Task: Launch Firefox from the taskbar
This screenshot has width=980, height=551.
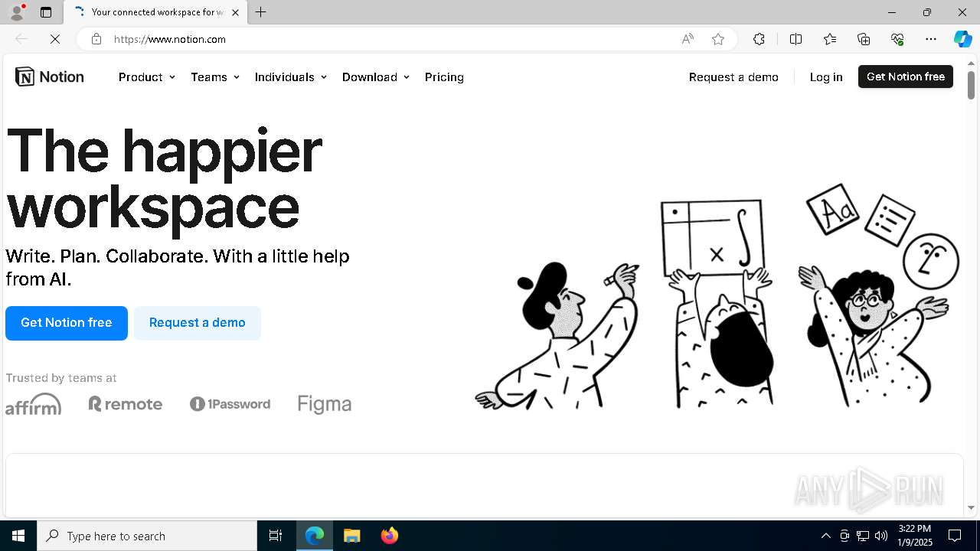Action: [390, 536]
